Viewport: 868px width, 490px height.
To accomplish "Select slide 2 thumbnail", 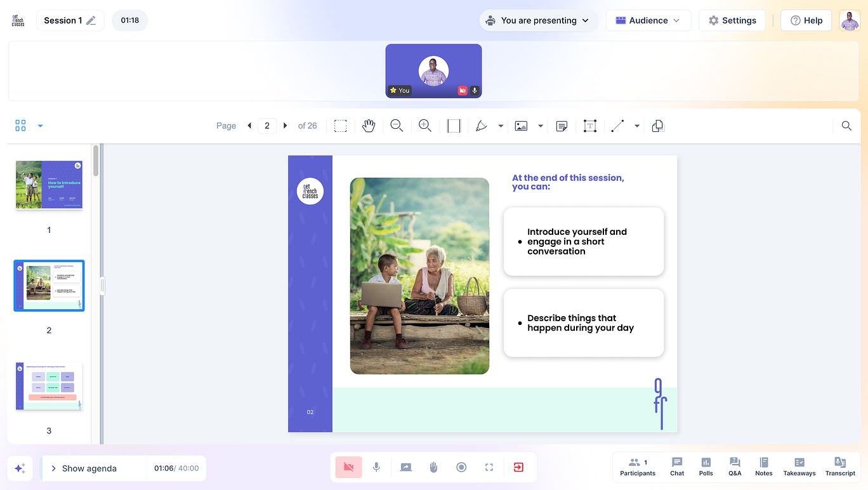I will pos(49,286).
